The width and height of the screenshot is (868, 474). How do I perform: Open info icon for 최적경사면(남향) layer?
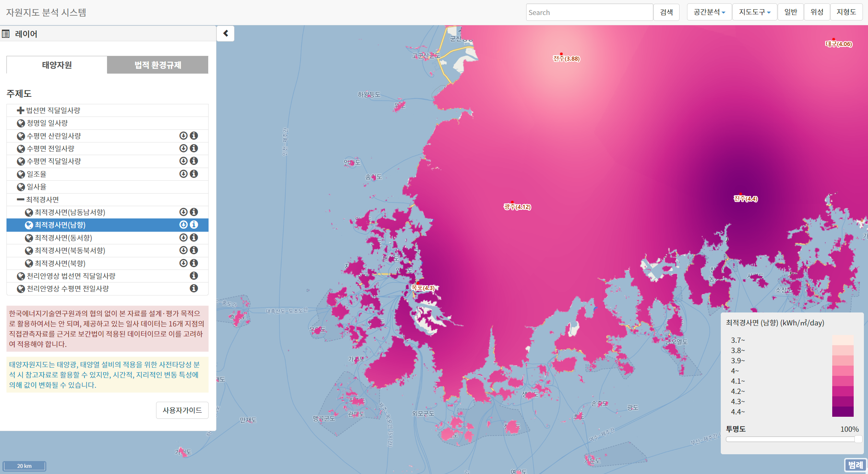[x=194, y=225]
